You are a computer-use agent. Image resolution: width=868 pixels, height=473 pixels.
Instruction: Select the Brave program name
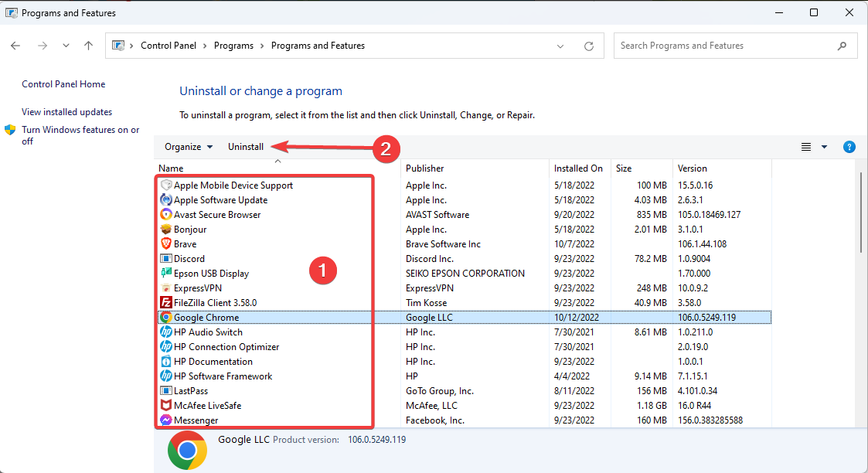coord(185,244)
